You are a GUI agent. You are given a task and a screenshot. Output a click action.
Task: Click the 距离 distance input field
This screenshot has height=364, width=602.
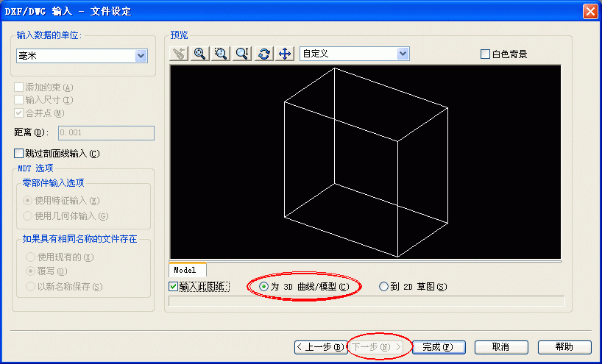click(x=107, y=132)
